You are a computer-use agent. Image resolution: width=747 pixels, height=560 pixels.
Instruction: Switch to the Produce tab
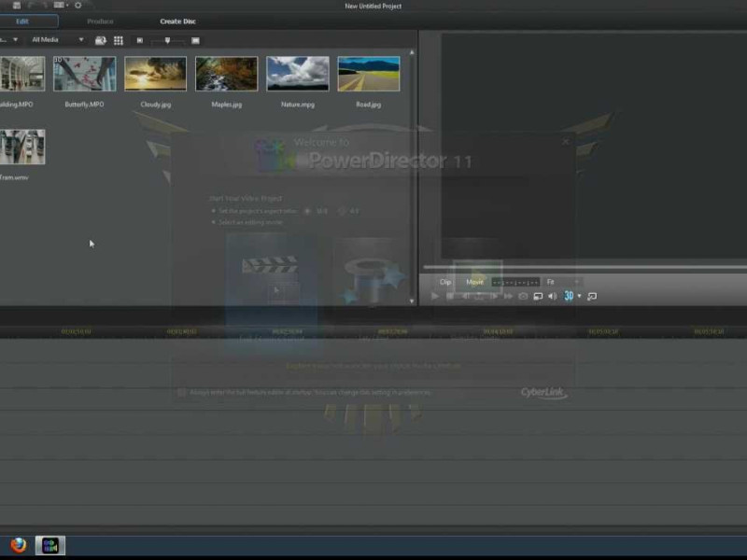(100, 21)
